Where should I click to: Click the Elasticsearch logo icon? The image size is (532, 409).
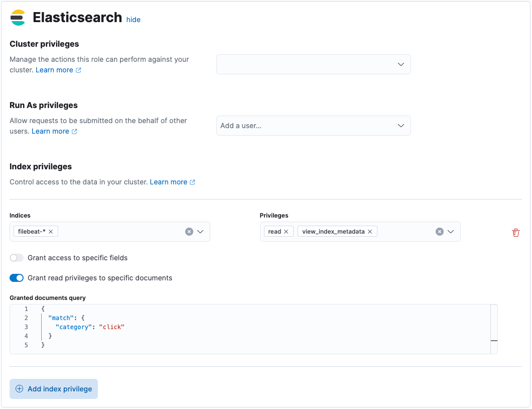pyautogui.click(x=18, y=18)
